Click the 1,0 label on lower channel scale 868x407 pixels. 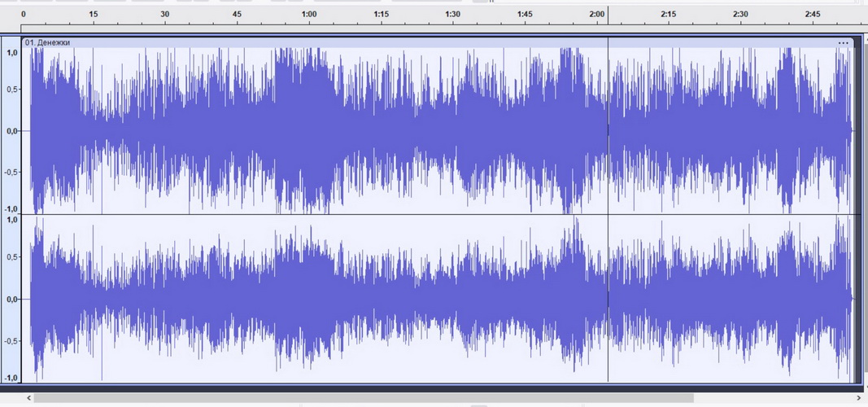pos(11,220)
